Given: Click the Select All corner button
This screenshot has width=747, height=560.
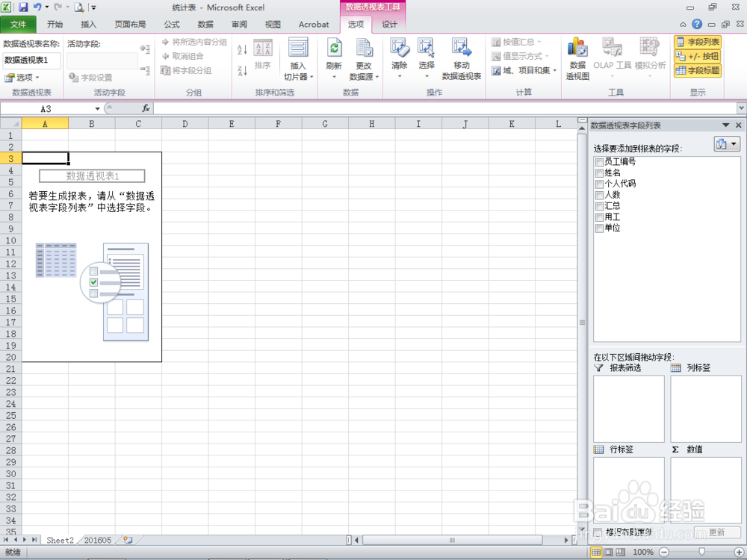Looking at the screenshot, I should [11, 124].
